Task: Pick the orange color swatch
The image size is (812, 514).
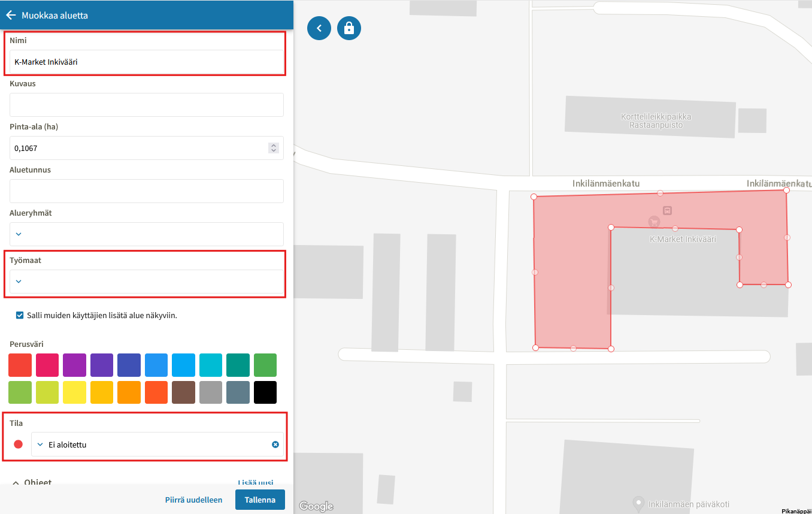Action: pyautogui.click(x=129, y=392)
